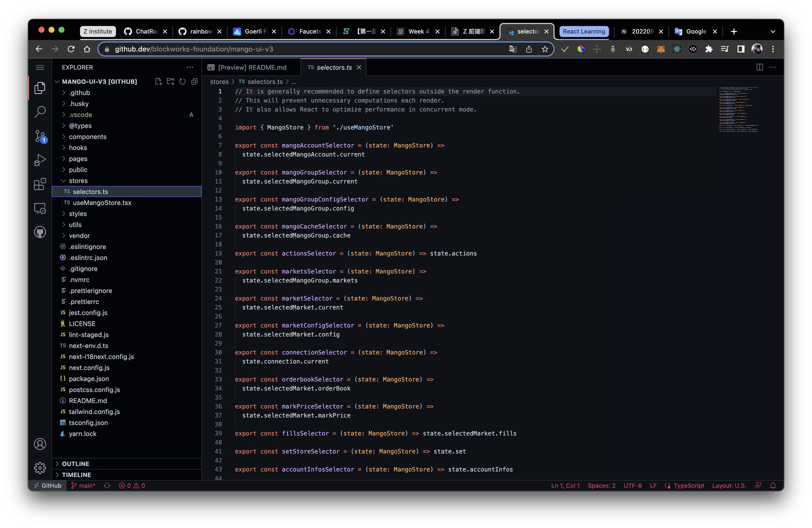The height and width of the screenshot is (528, 812).
Task: Open the Search view in activity bar
Action: (x=40, y=112)
